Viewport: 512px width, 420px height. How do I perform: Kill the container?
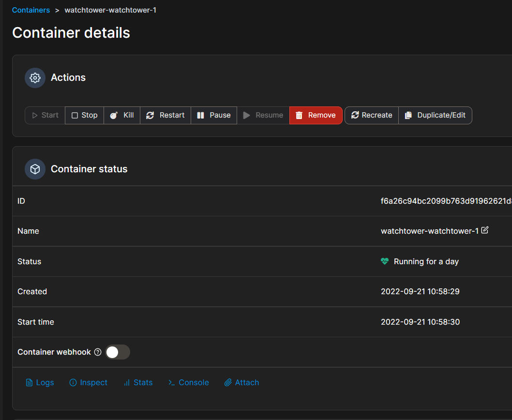(121, 115)
